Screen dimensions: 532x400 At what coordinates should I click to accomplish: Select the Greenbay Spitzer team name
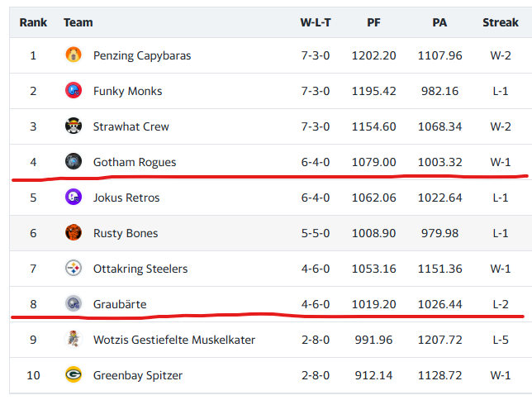(x=136, y=375)
